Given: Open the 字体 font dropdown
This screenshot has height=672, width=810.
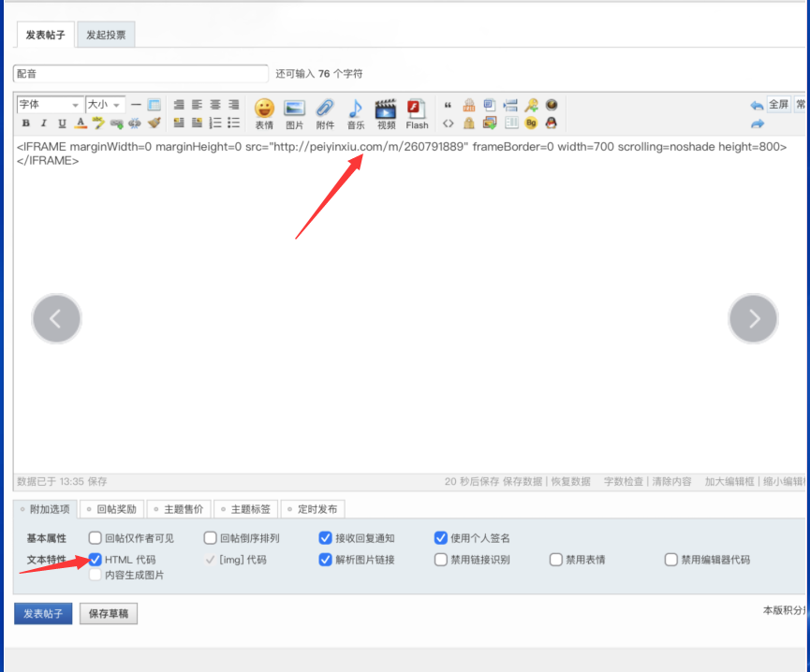Looking at the screenshot, I should pyautogui.click(x=50, y=105).
